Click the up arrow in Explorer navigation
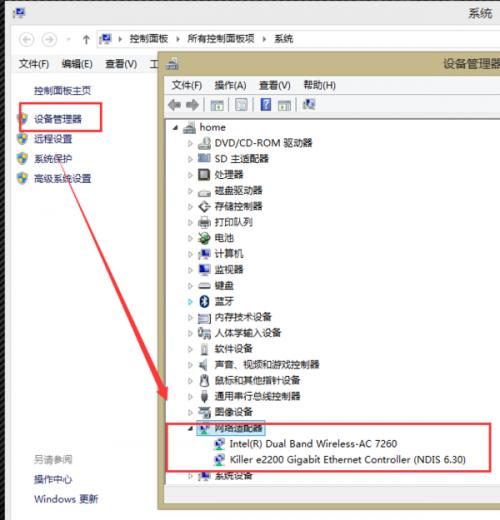 tap(86, 40)
